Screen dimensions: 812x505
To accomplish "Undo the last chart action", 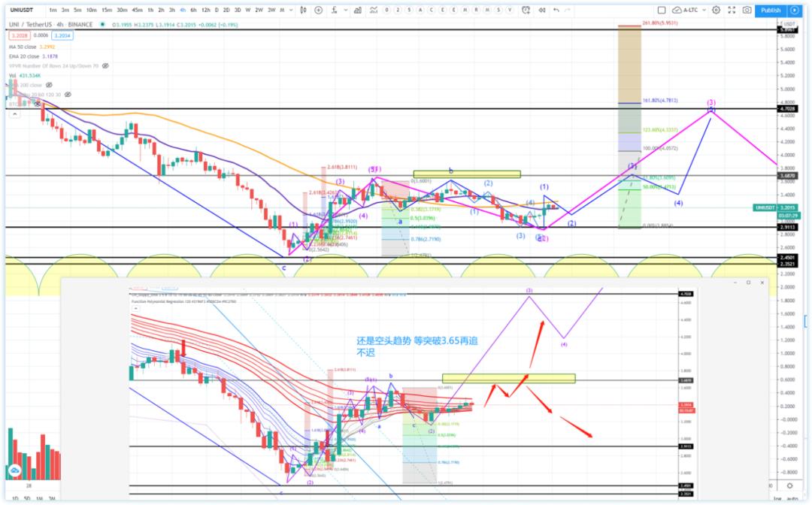I will pyautogui.click(x=556, y=10).
